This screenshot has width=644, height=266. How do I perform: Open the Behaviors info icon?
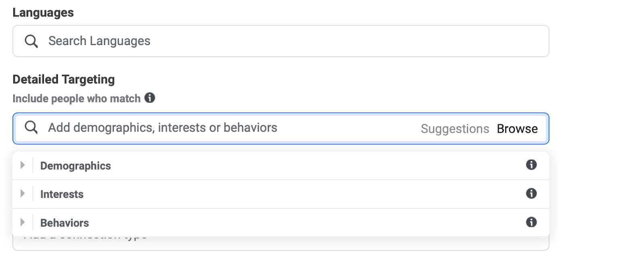tap(531, 222)
